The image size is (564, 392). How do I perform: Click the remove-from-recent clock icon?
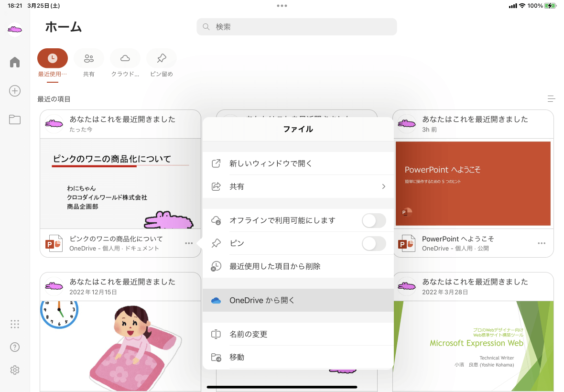(x=216, y=266)
